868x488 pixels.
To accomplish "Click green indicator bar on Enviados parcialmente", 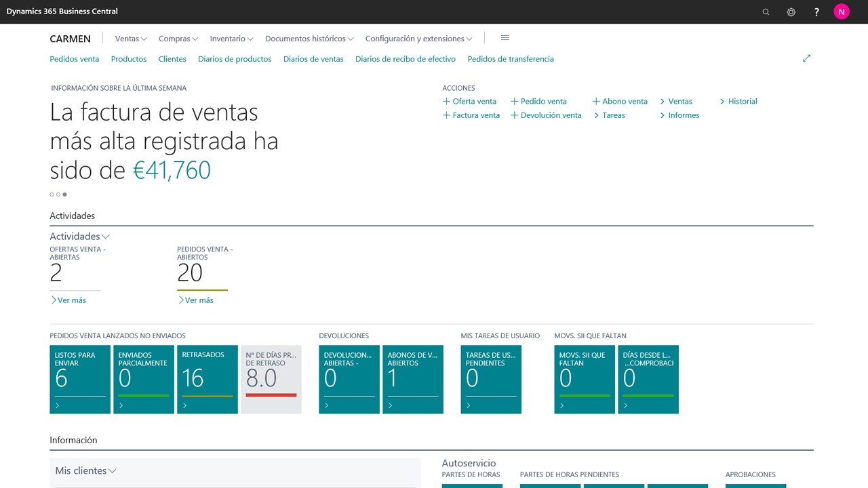I will click(x=144, y=396).
